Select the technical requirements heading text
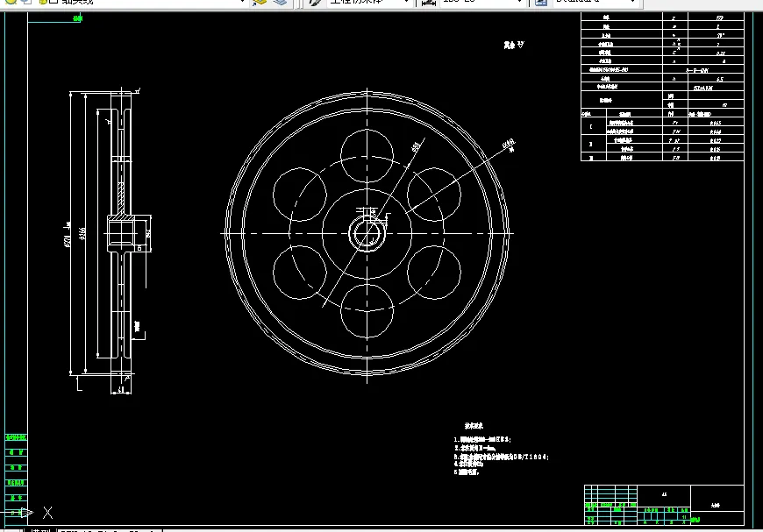763x532 pixels. click(x=474, y=426)
